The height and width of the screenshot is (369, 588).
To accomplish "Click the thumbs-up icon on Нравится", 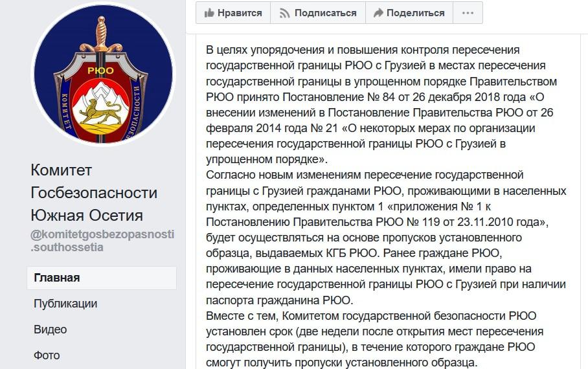I will (x=209, y=13).
